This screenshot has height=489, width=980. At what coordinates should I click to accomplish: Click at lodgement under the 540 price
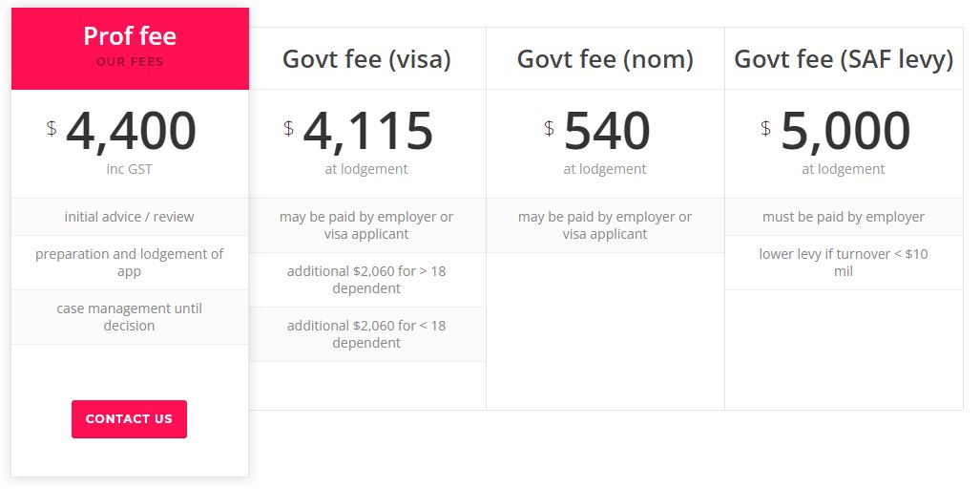[x=605, y=169]
